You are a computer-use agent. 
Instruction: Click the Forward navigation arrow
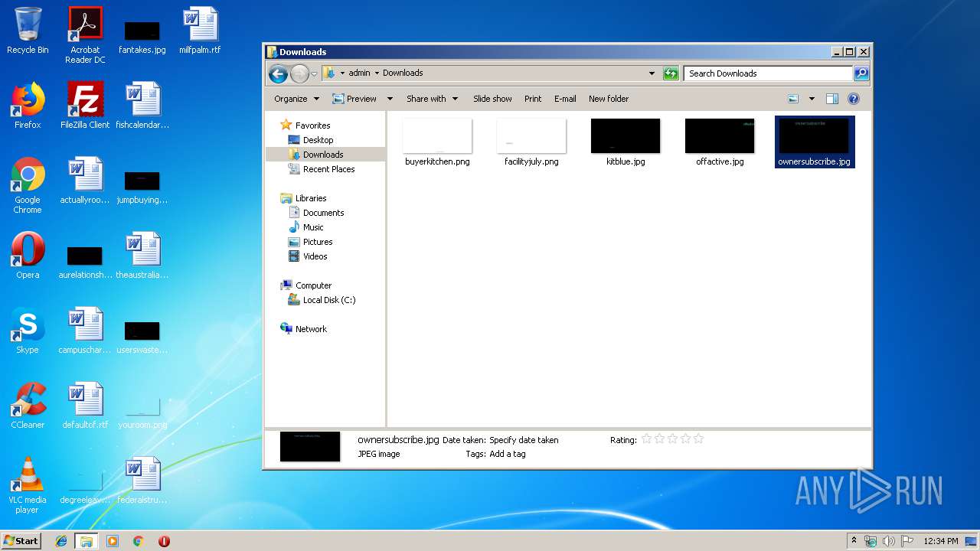tap(299, 73)
